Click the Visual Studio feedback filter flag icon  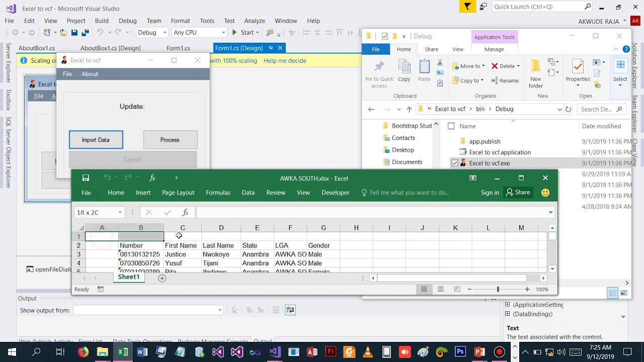(467, 7)
